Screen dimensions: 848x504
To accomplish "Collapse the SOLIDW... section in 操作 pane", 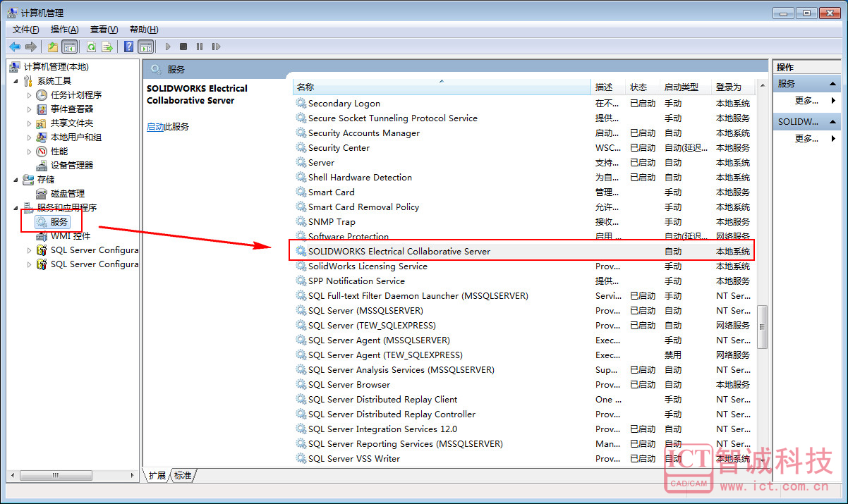I will pos(833,121).
